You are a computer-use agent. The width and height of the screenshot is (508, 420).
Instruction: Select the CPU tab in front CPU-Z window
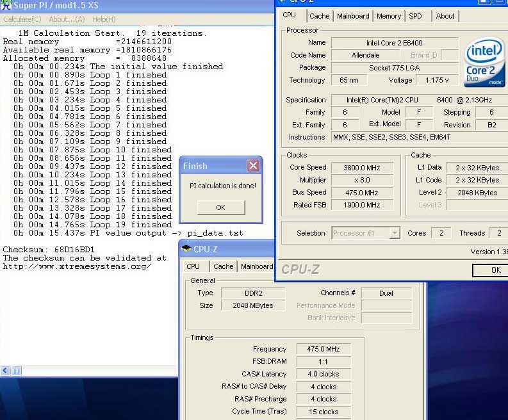point(290,15)
